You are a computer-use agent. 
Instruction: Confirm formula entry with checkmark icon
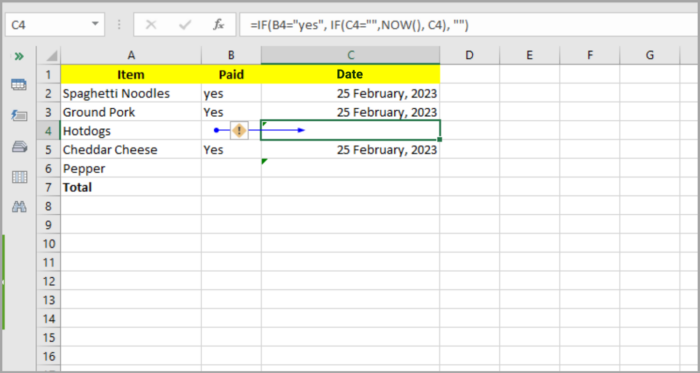184,25
